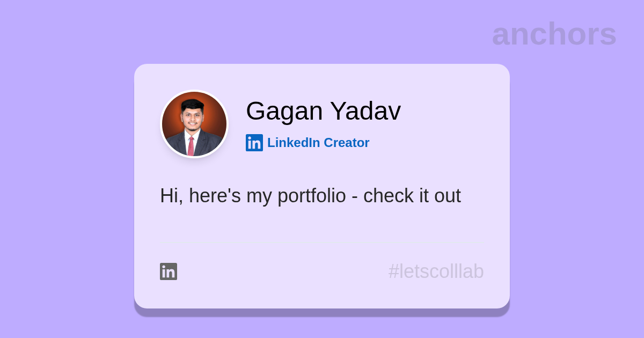Screen dimensions: 644x338
Task: Click the circular profile photo
Action: [194, 124]
